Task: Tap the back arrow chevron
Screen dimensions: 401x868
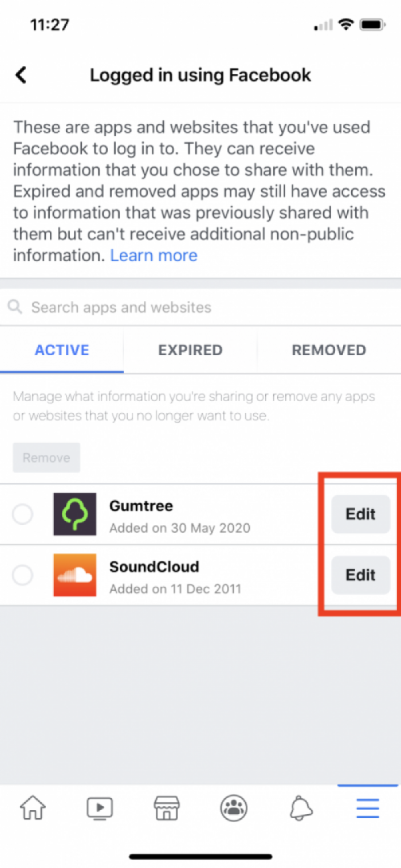Action: tap(21, 74)
